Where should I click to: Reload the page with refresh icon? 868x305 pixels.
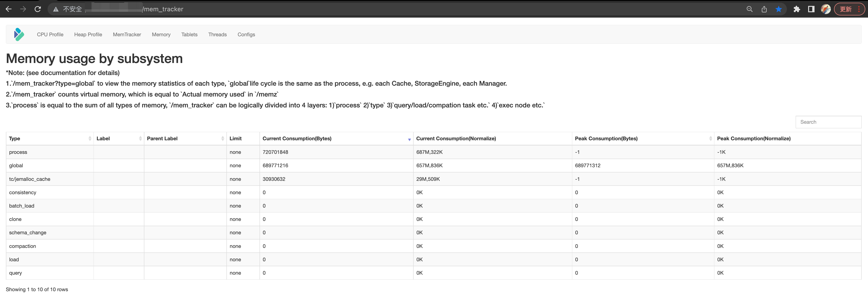38,9
